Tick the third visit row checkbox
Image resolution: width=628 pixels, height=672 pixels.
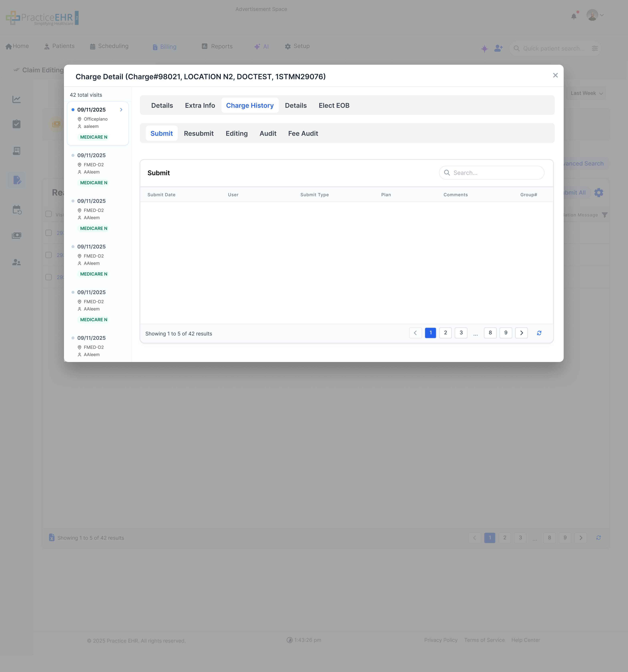click(49, 277)
